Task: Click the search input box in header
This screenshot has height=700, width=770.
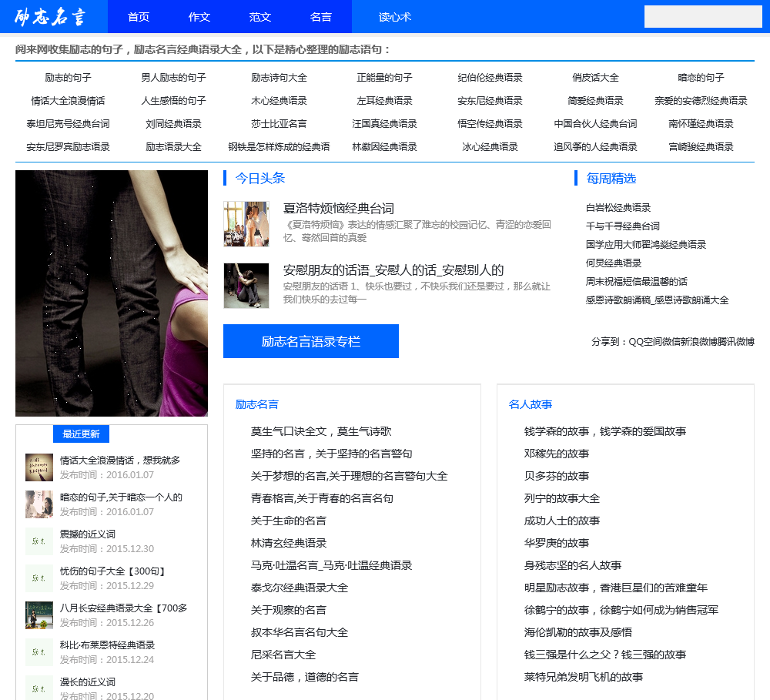Action: tap(703, 17)
